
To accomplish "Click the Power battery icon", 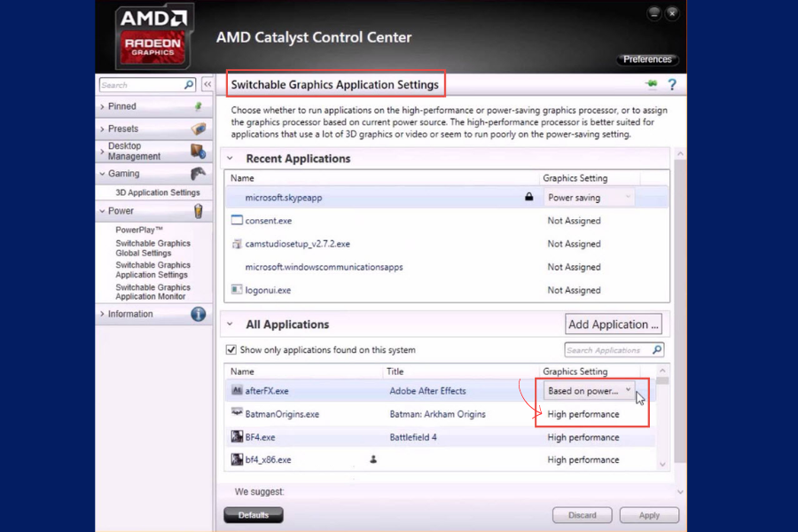I will pyautogui.click(x=199, y=211).
